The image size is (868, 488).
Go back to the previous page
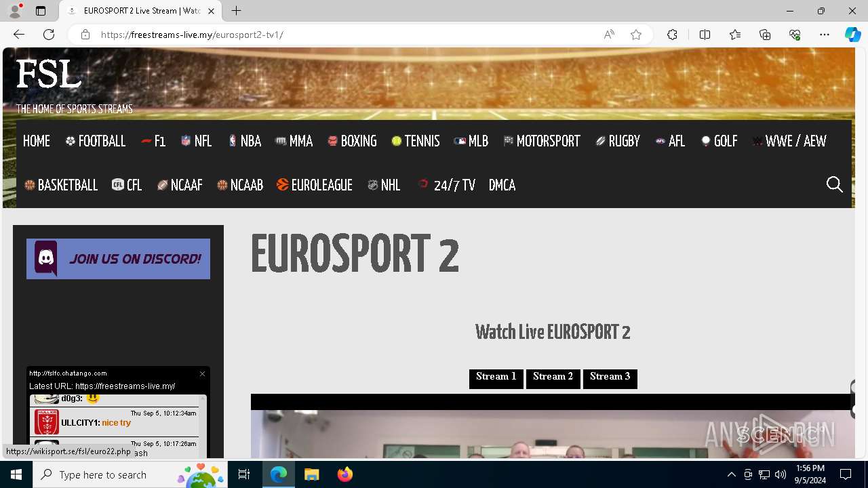coord(19,35)
